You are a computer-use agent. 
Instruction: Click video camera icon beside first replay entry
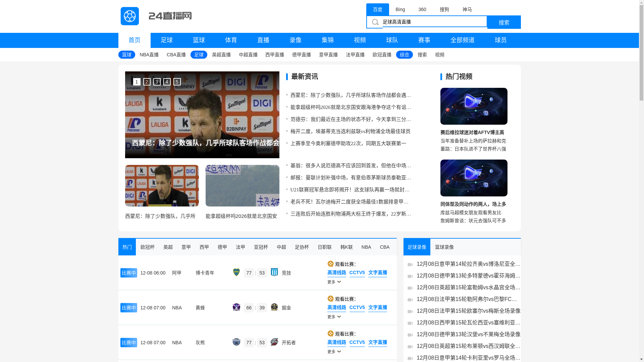click(x=410, y=264)
